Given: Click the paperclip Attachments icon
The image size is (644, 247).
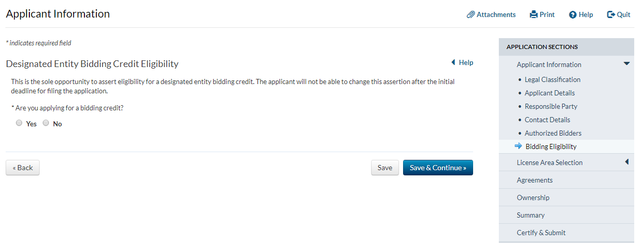Looking at the screenshot, I should pyautogui.click(x=471, y=14).
